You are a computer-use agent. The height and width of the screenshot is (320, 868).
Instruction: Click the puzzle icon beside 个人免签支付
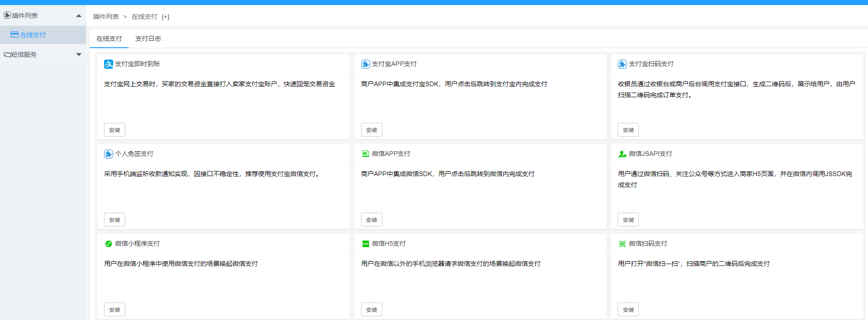tap(108, 154)
